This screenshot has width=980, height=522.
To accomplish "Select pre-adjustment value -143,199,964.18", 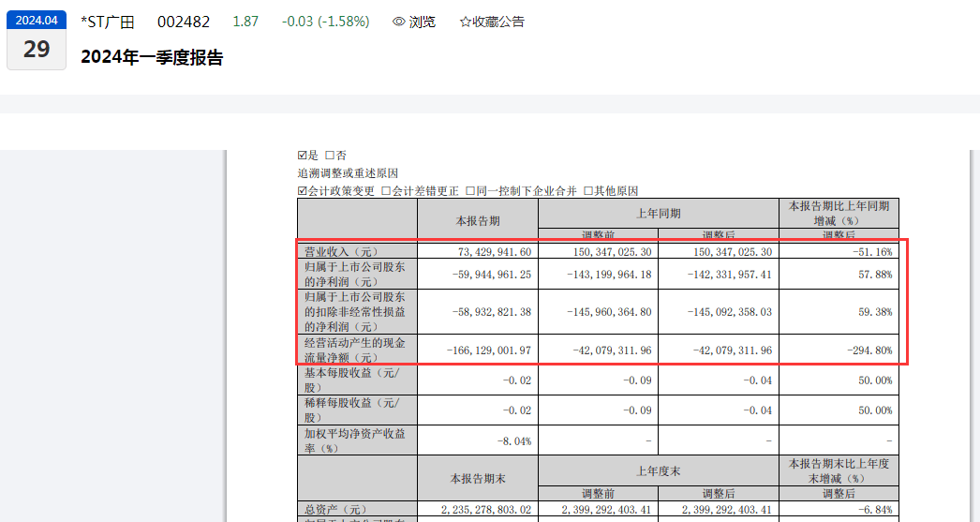I will pyautogui.click(x=609, y=275).
